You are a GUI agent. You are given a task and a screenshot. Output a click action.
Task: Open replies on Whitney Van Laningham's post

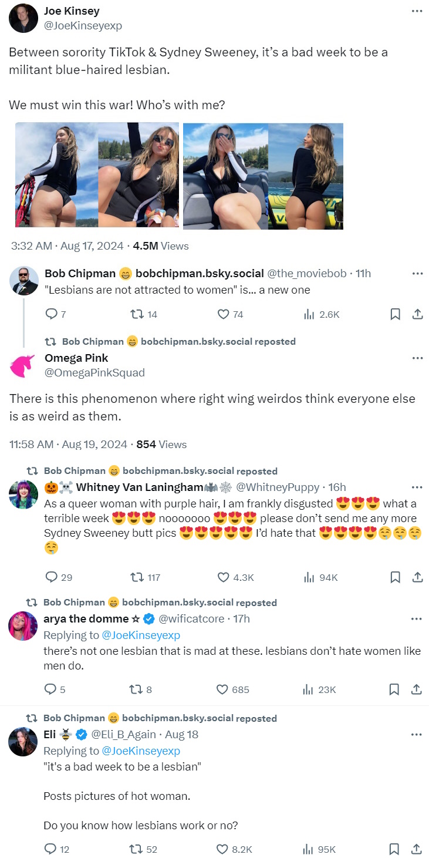point(51,577)
